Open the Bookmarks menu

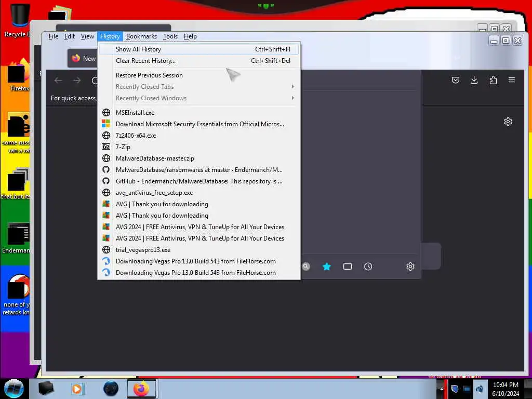tap(141, 36)
